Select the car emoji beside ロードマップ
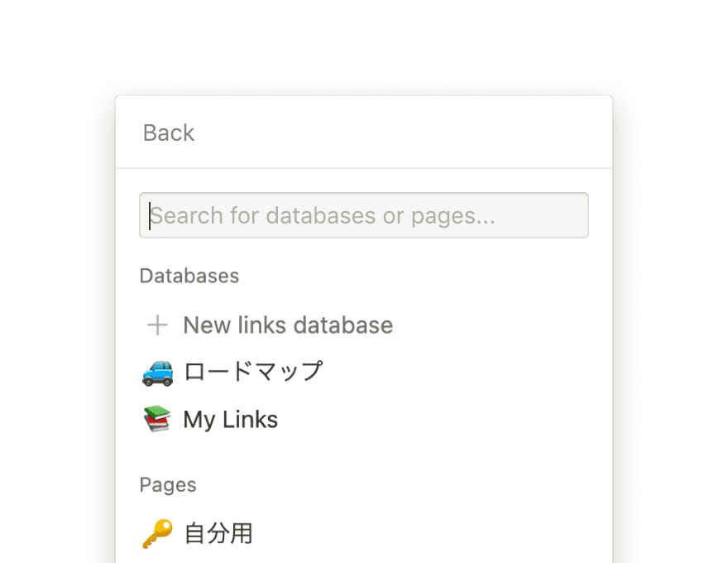 coord(156,372)
